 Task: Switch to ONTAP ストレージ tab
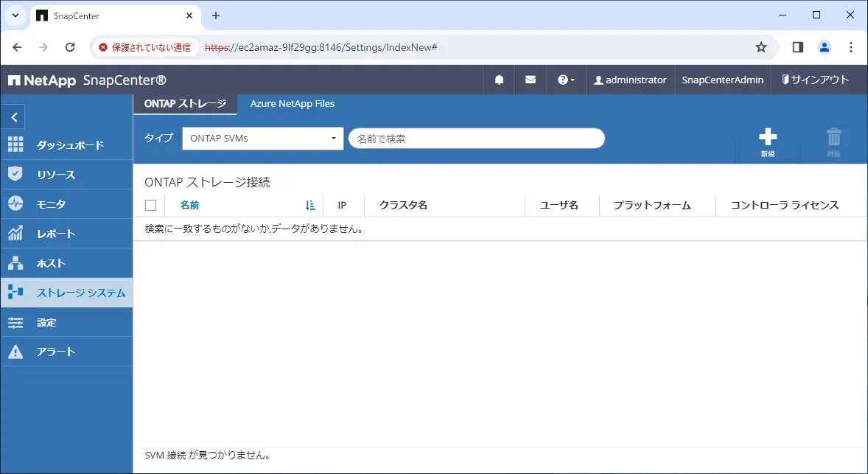[185, 103]
